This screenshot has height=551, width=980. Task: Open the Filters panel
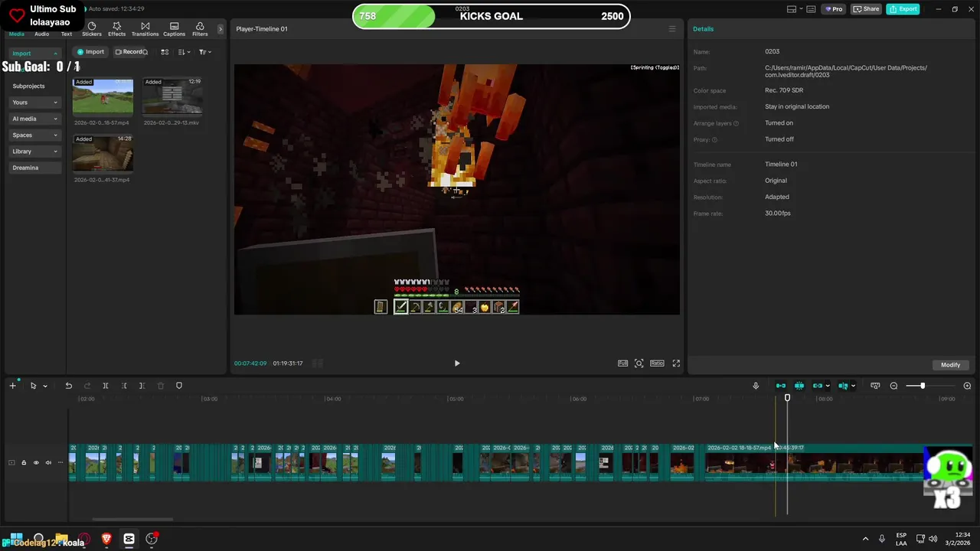tap(200, 29)
